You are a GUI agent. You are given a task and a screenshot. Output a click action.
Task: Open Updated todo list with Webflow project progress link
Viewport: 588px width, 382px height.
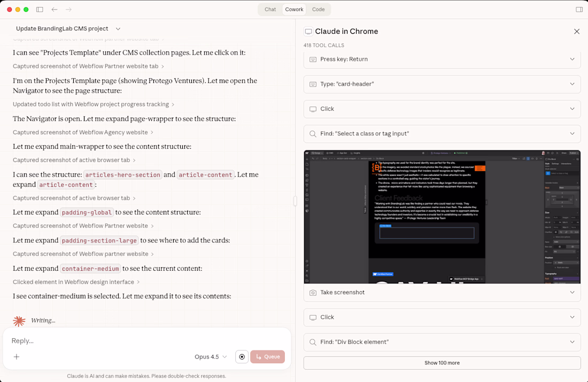94,104
